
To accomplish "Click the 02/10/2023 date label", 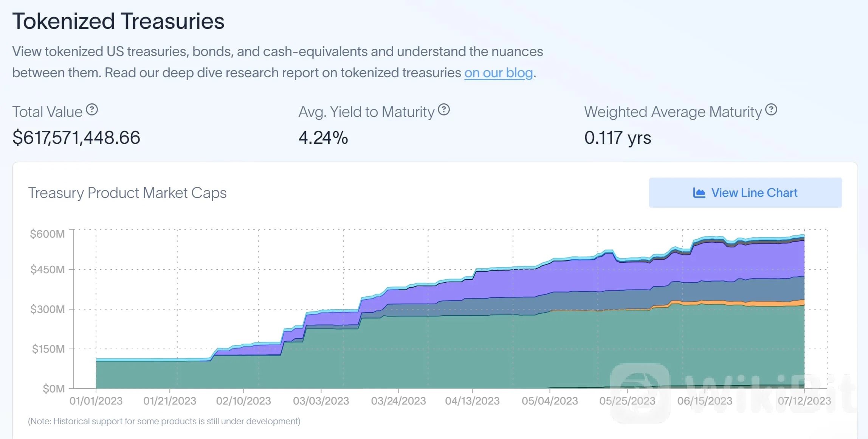I will click(x=243, y=401).
